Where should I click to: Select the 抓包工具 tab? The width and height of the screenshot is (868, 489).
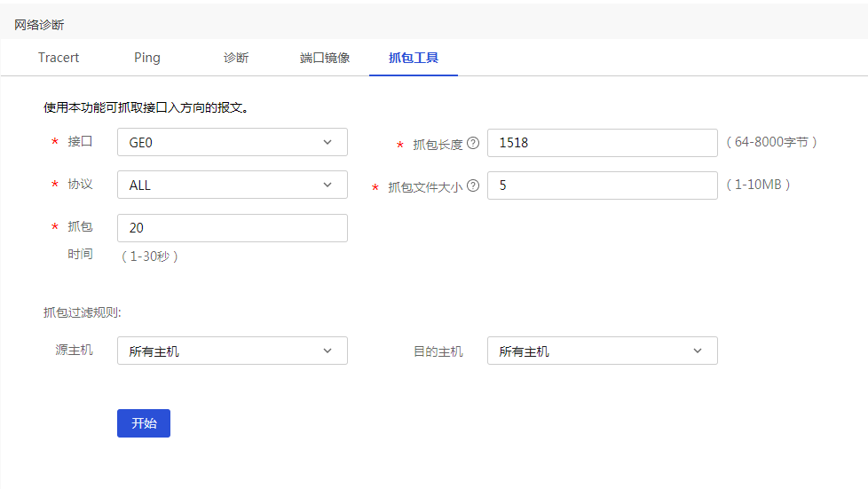click(x=414, y=58)
